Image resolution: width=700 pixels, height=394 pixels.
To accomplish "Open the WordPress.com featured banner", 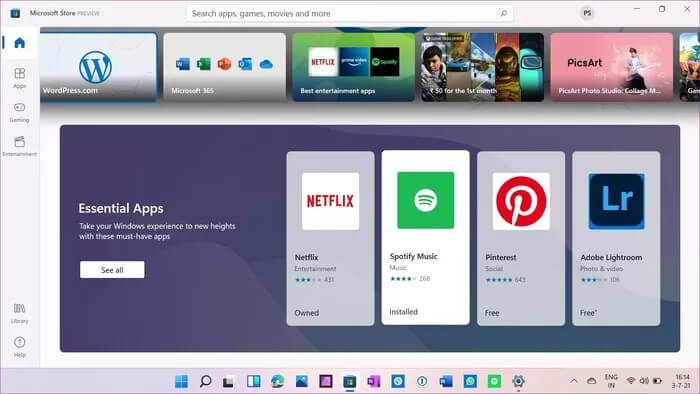I will 98,67.
